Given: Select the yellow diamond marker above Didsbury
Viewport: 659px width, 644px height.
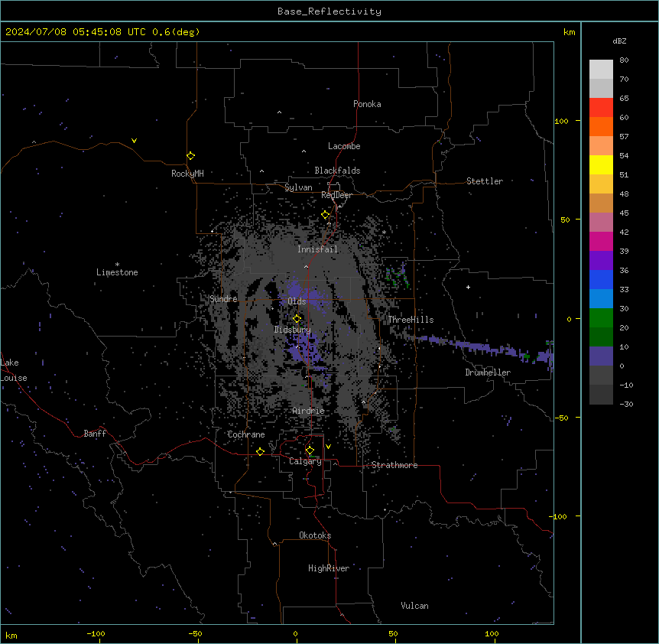Looking at the screenshot, I should tap(297, 319).
